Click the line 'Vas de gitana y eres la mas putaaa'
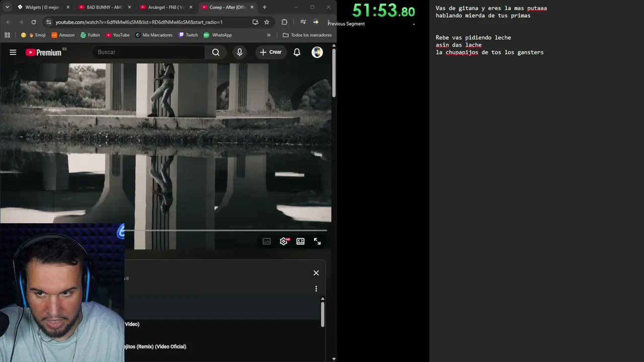This screenshot has height=362, width=644. point(491,9)
